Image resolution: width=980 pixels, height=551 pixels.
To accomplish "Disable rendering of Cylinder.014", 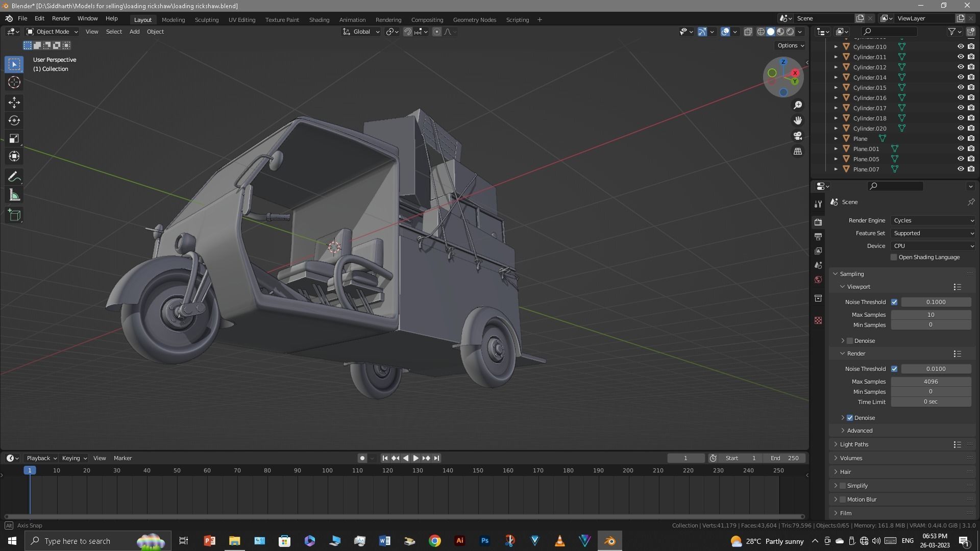I will pos(971,77).
